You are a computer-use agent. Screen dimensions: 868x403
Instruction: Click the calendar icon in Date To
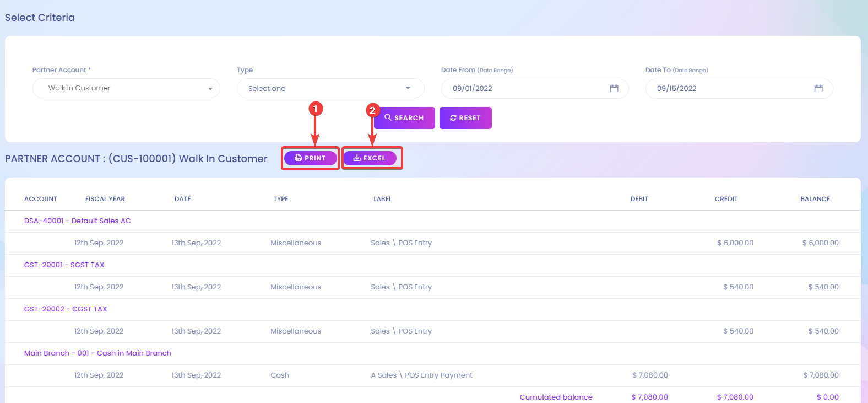point(818,88)
